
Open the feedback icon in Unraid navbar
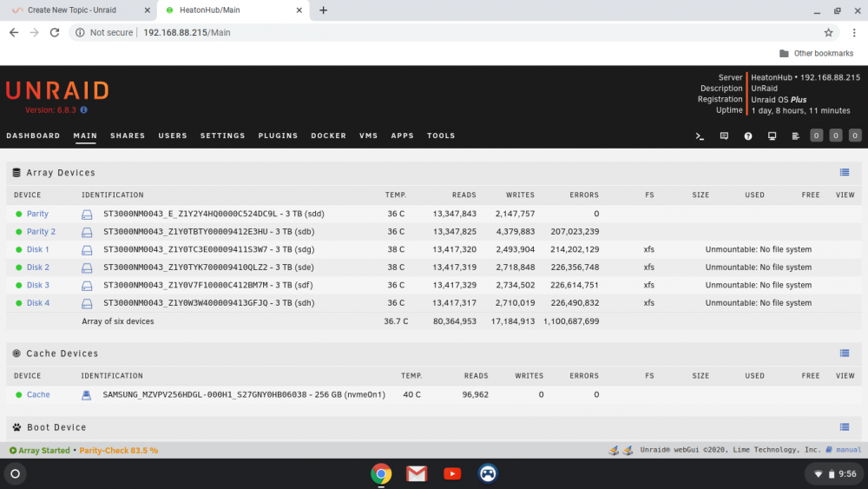[724, 136]
